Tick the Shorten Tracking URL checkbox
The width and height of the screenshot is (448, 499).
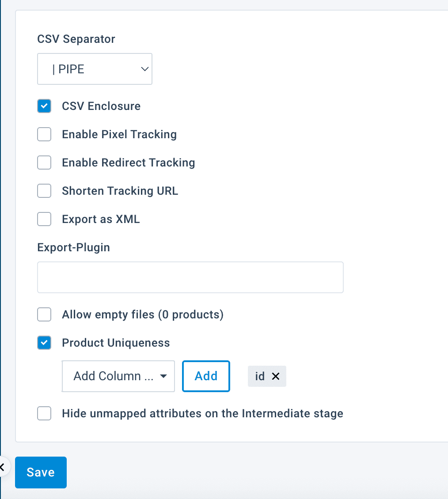click(44, 191)
